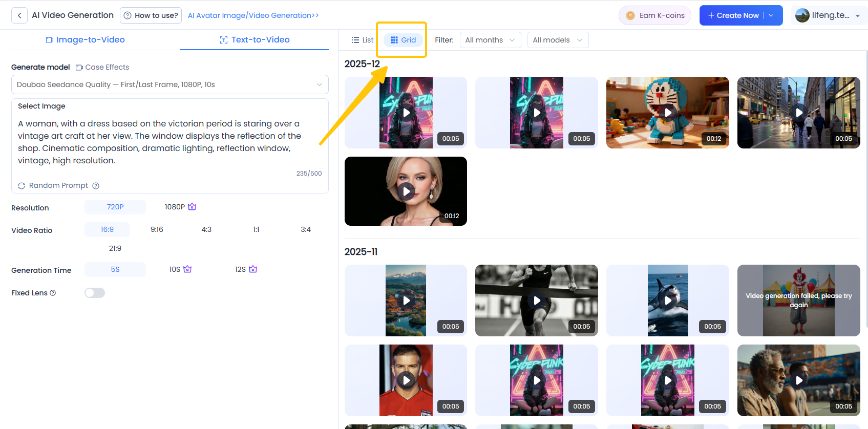Click the How to use button
This screenshot has width=868, height=429.
[151, 15]
